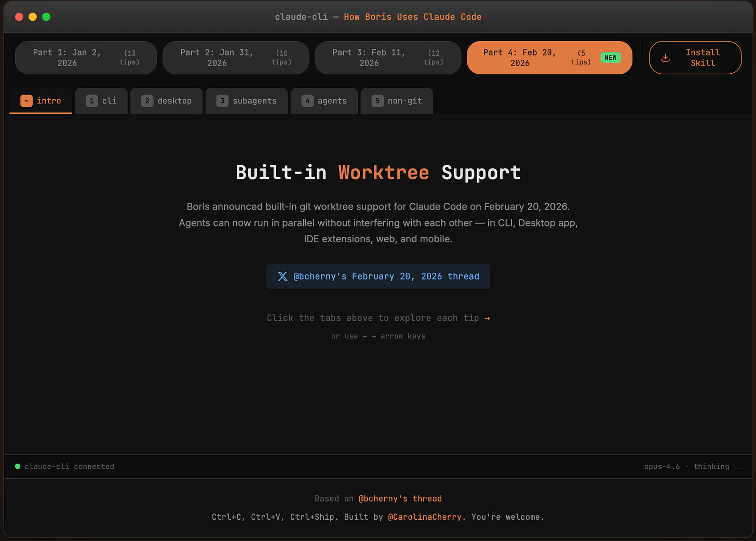The image size is (756, 541).
Task: Open Part 1: Jan 2, 2026 tips
Action: pos(86,58)
